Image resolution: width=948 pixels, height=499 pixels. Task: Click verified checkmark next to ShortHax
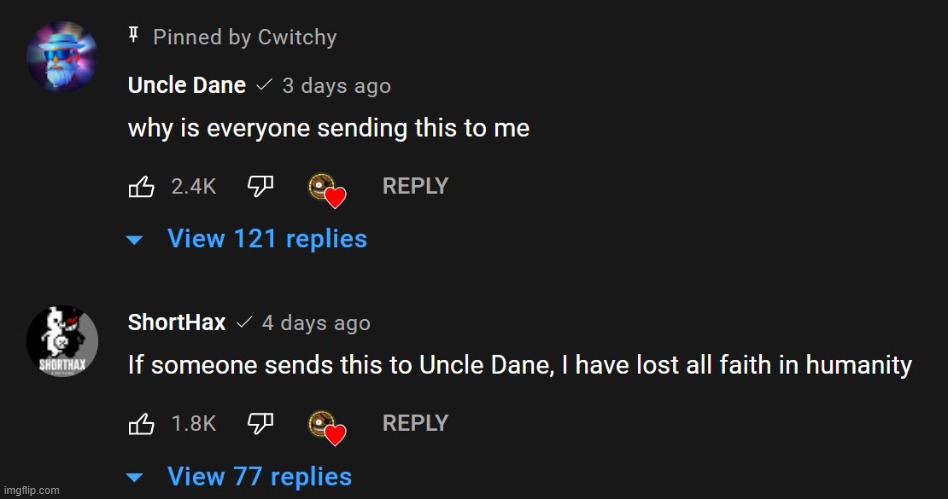click(243, 322)
